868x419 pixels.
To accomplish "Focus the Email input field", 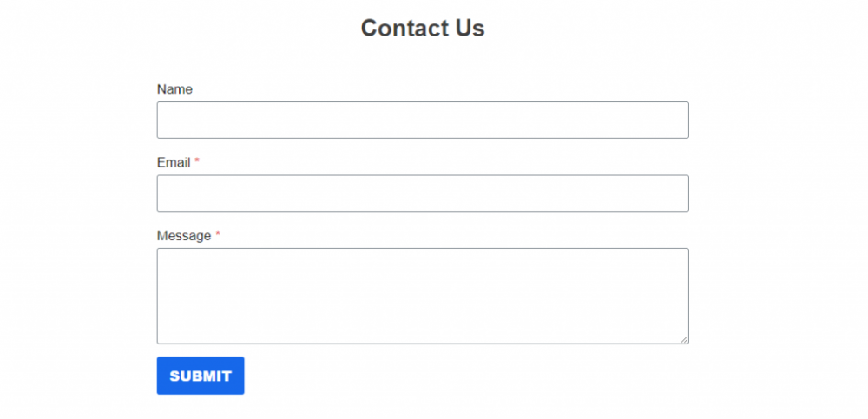I will [x=423, y=193].
